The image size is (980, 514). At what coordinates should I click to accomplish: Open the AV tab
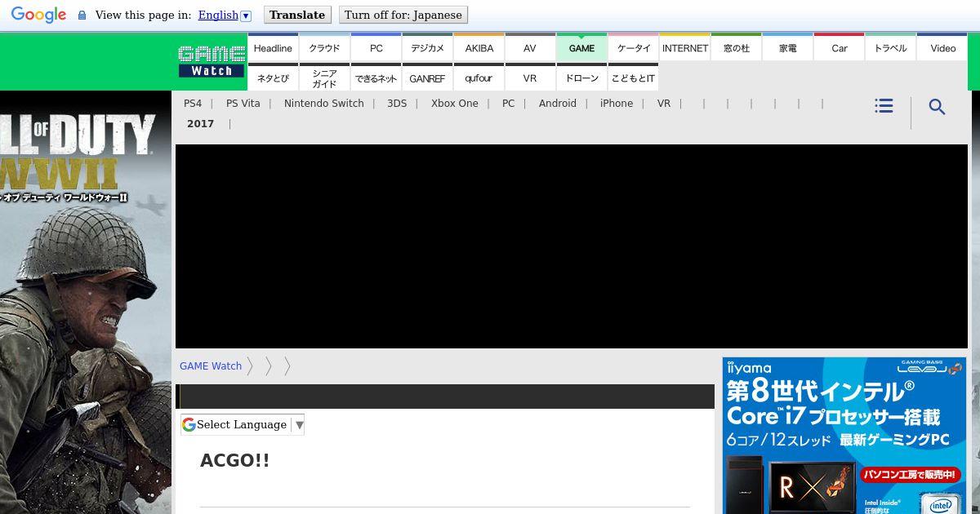tap(530, 47)
